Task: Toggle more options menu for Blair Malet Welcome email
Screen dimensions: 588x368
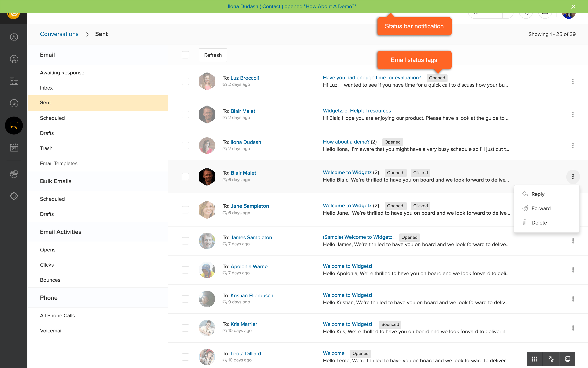Action: 573,177
